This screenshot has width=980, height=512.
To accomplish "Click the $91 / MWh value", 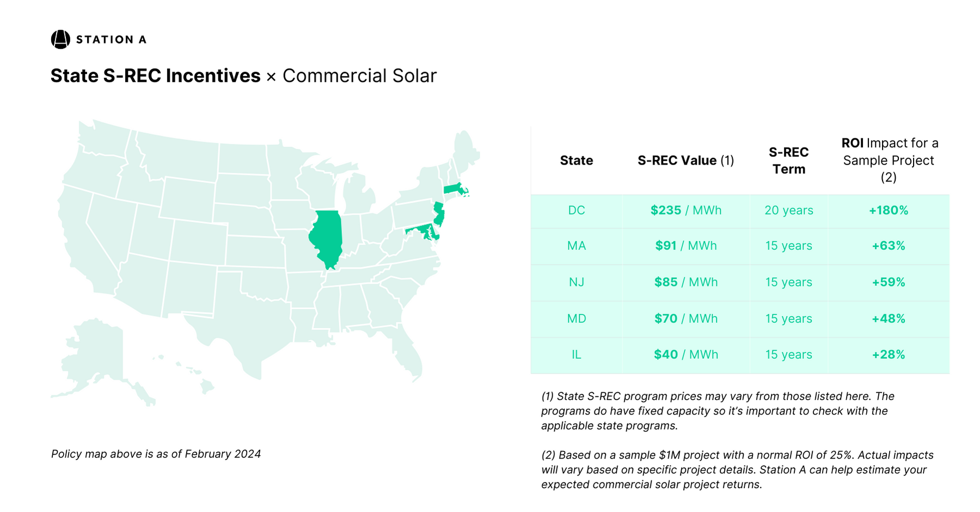I will [x=685, y=246].
